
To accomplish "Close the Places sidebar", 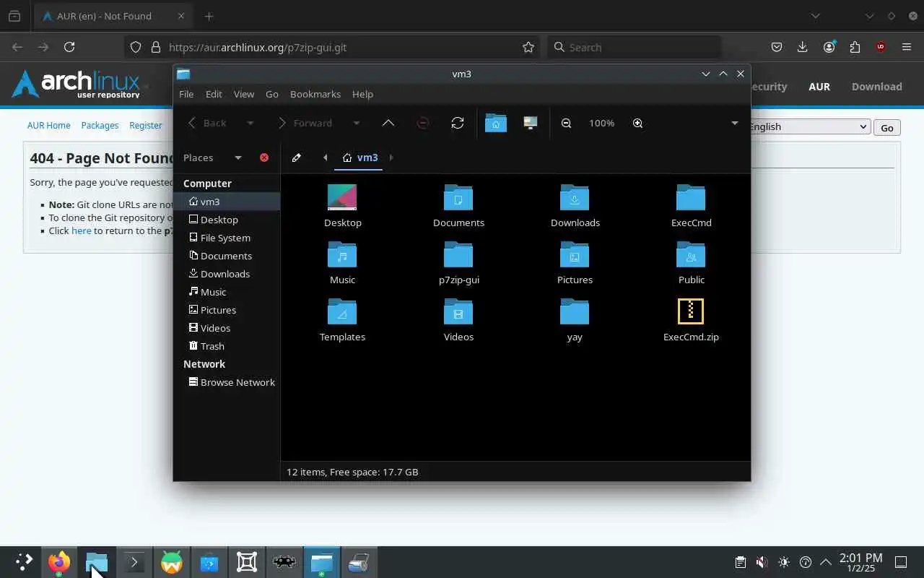I will pyautogui.click(x=264, y=158).
